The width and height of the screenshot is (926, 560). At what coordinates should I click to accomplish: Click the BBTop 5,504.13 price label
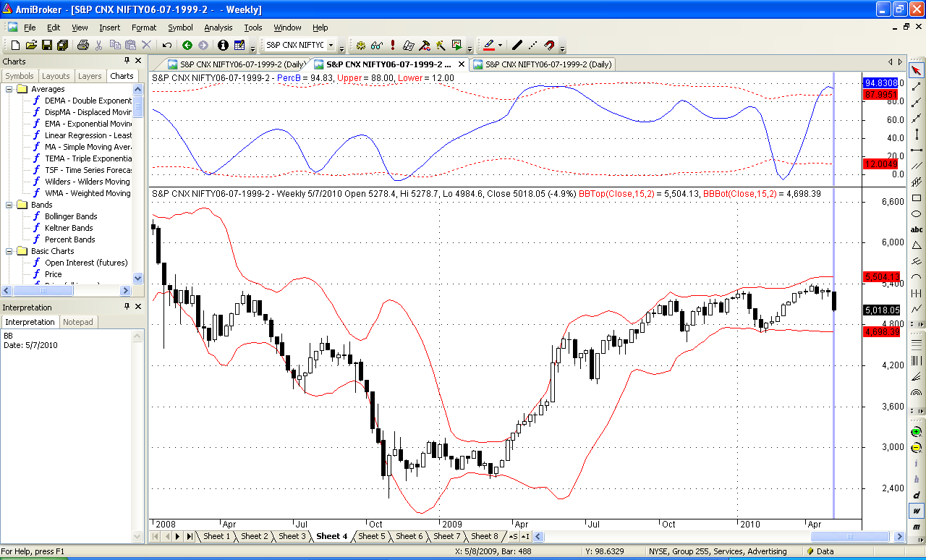(x=880, y=276)
